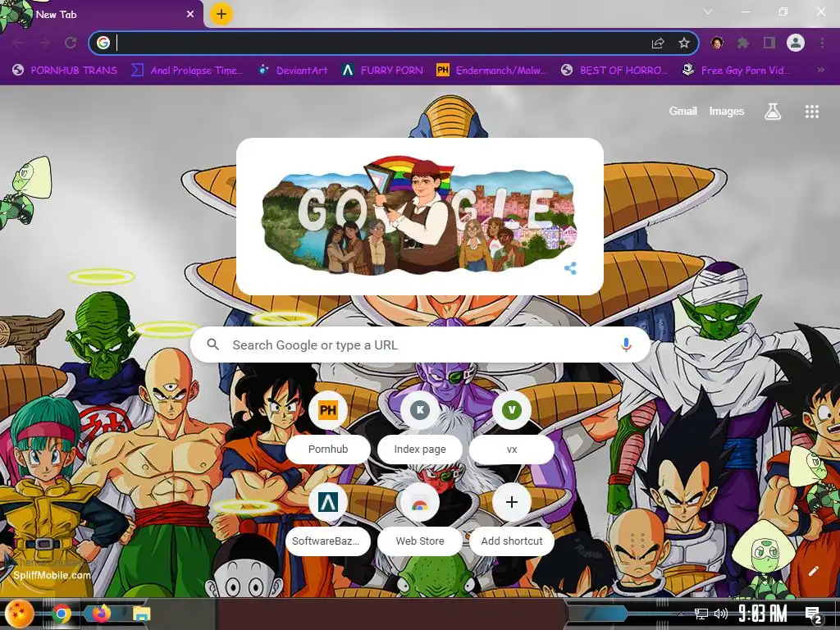Click the Search Google or type a URL box
Viewport: 840px width, 630px height.
point(420,345)
